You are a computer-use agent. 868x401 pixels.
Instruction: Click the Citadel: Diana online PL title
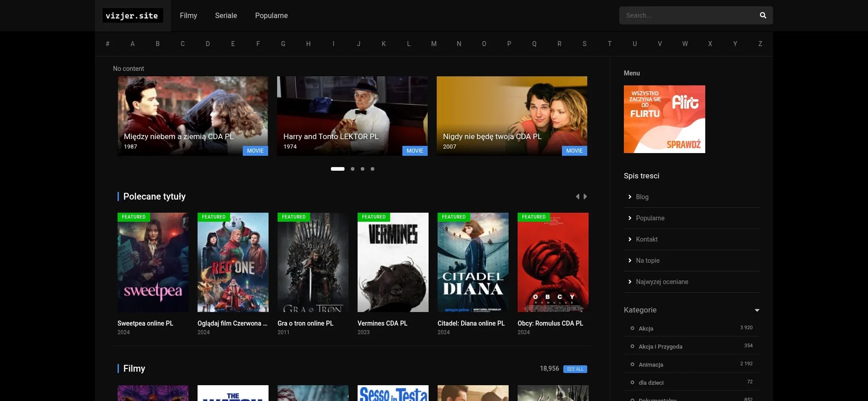tap(471, 323)
